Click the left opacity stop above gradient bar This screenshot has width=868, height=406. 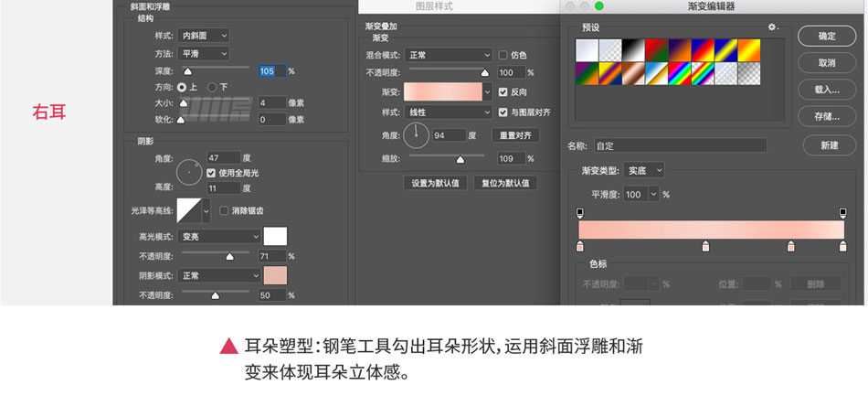point(580,212)
